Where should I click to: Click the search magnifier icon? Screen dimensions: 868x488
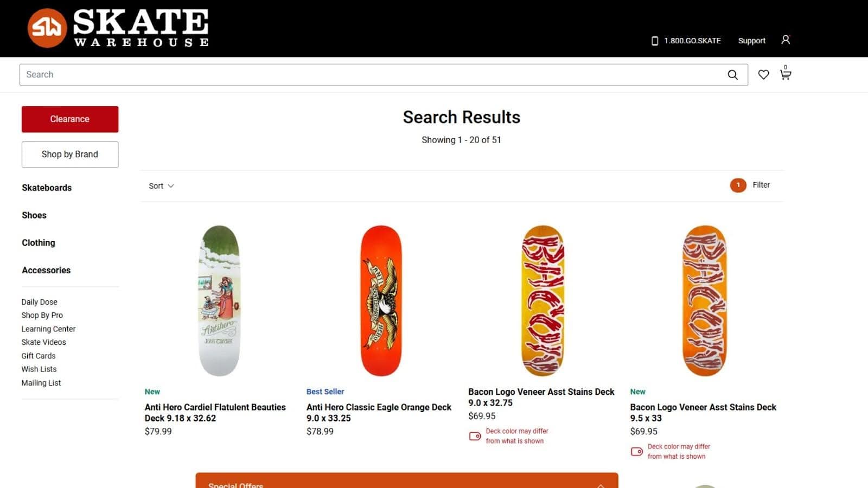pos(732,75)
